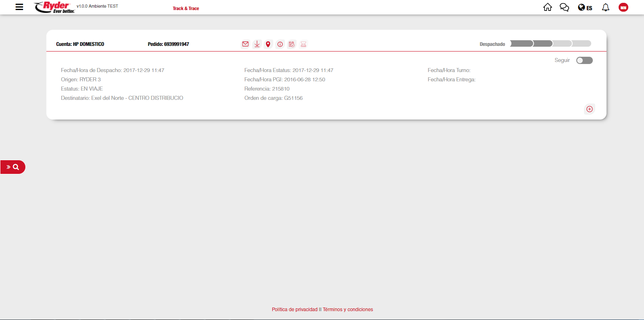Open Términos y condiciones link
The height and width of the screenshot is (320, 644).
coord(348,310)
